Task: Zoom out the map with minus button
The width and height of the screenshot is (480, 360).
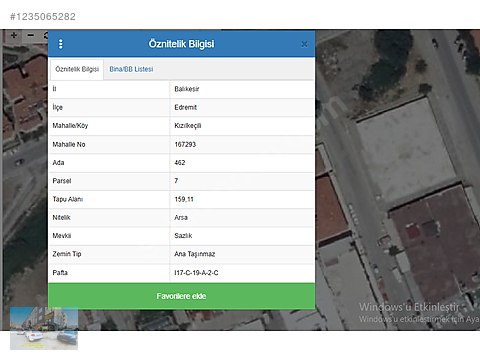Action: click(30, 35)
